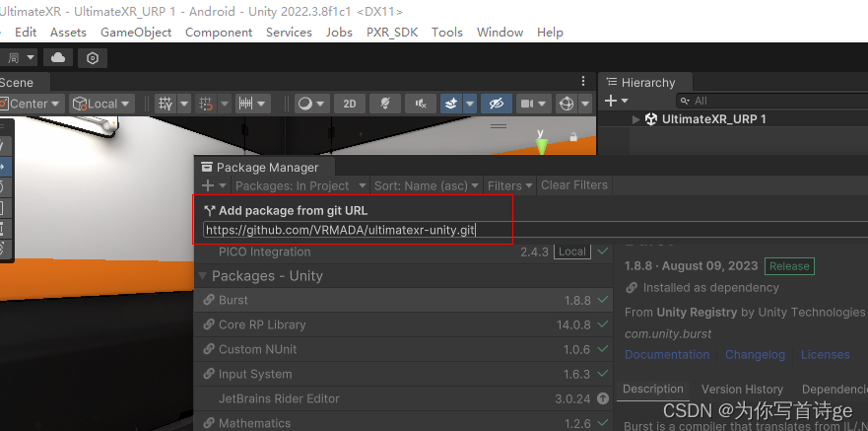Open the Services menu

[289, 33]
